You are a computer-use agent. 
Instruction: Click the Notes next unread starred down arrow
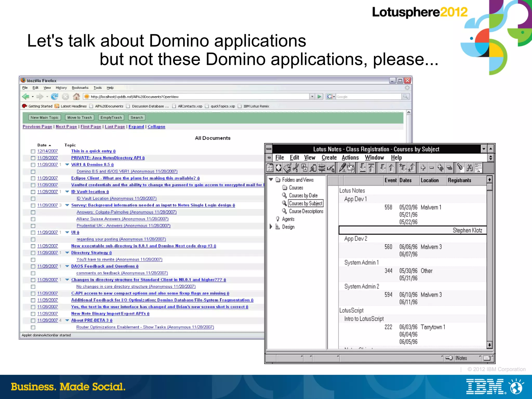[x=403, y=168]
